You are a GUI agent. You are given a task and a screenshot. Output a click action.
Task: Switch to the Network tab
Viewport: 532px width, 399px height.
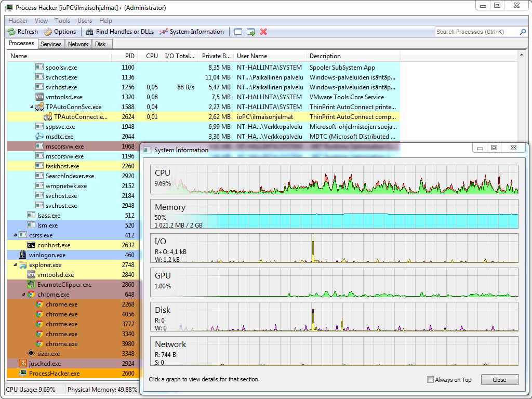[78, 44]
